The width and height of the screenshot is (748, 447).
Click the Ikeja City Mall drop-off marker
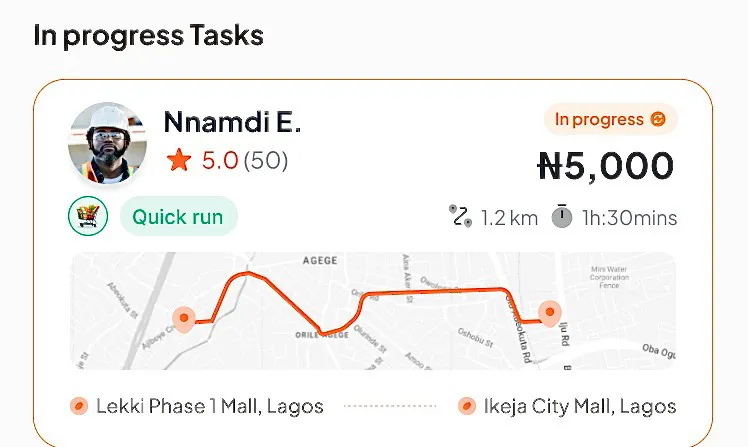point(467,406)
